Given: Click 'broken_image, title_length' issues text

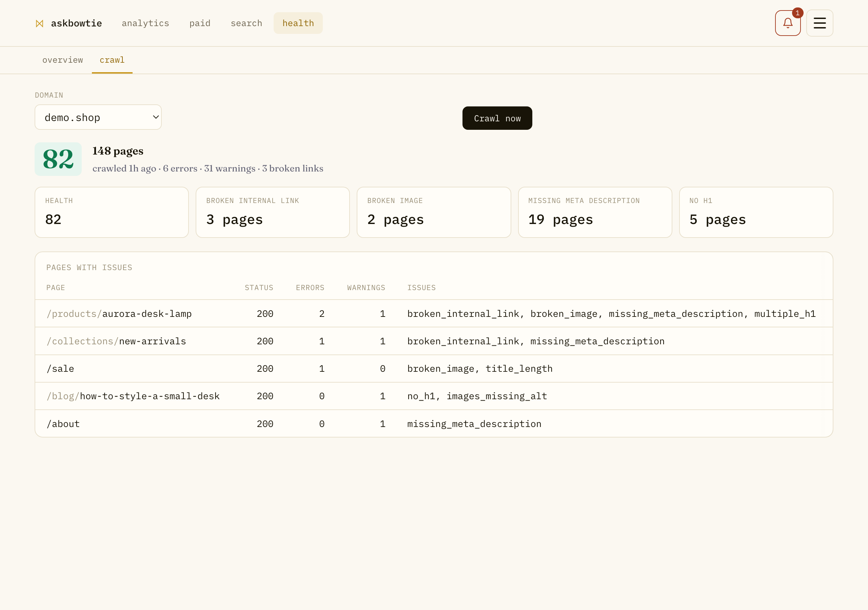Looking at the screenshot, I should coord(480,369).
